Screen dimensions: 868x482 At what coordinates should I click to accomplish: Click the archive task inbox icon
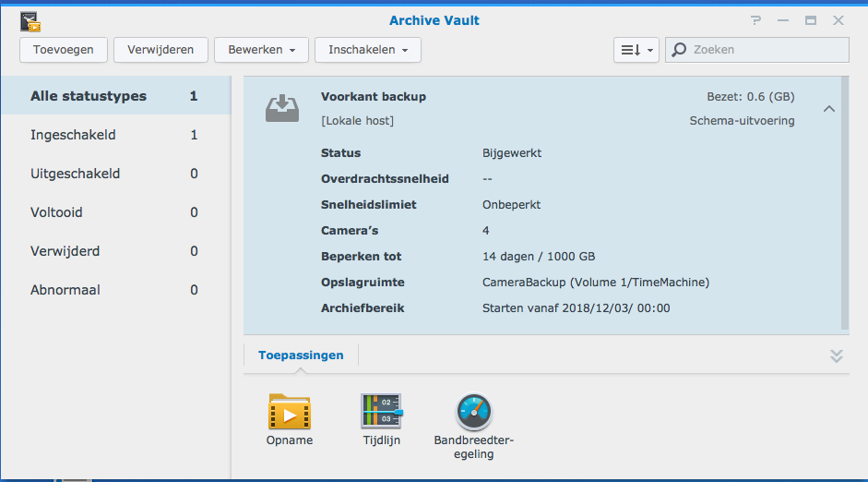click(282, 108)
